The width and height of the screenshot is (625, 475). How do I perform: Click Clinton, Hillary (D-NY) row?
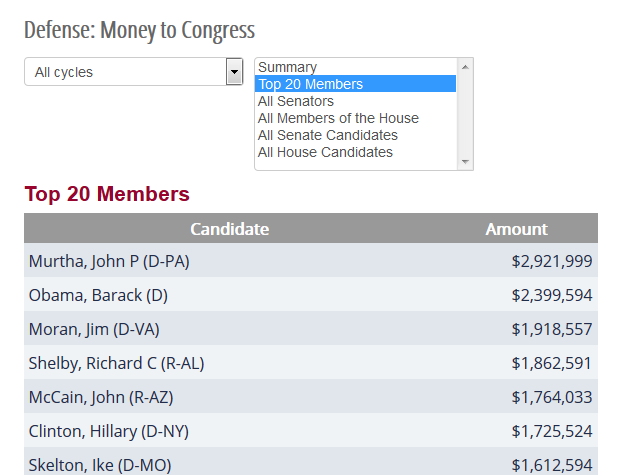point(108,431)
